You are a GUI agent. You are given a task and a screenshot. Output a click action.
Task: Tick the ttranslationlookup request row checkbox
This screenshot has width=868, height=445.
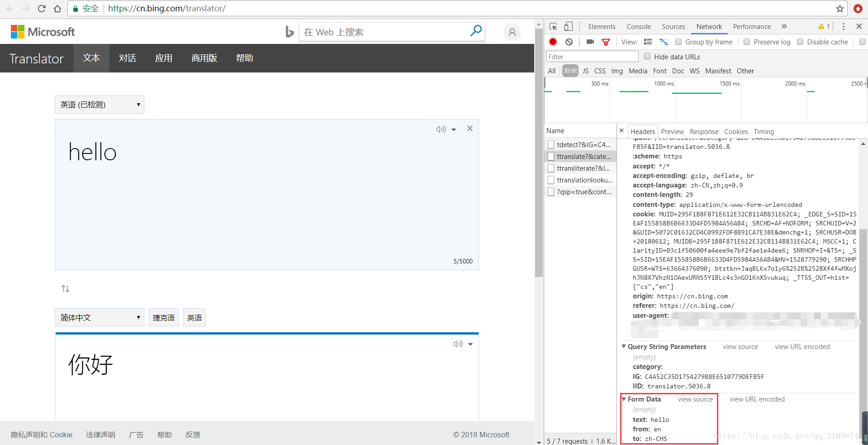click(x=551, y=180)
